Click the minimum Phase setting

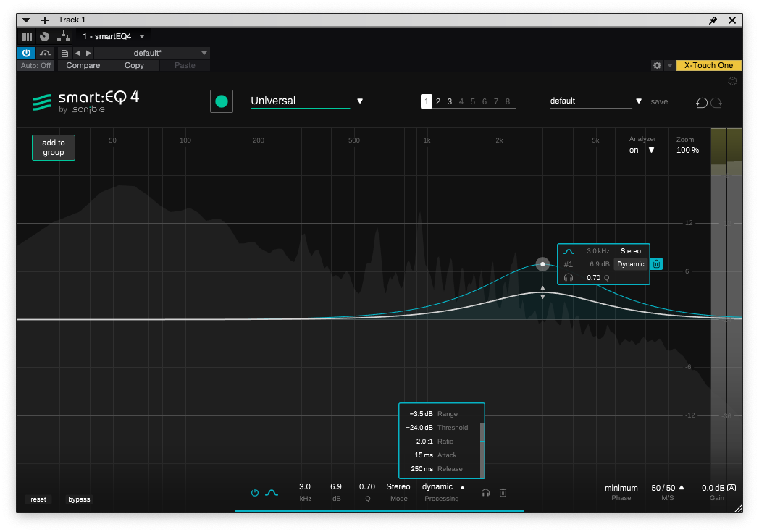pos(621,488)
